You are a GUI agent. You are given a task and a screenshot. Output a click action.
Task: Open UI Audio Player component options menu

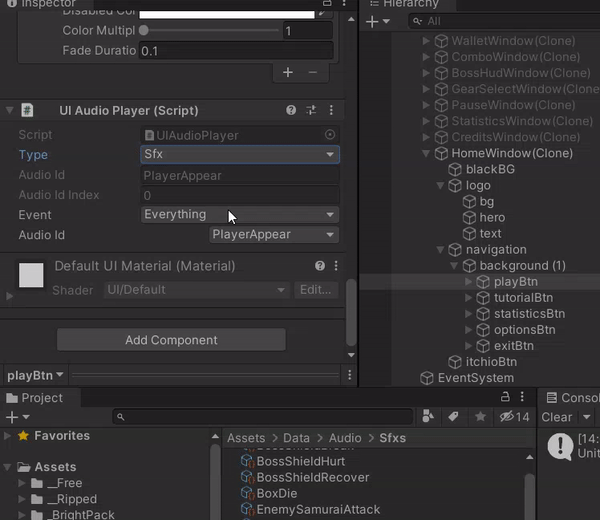tap(331, 111)
